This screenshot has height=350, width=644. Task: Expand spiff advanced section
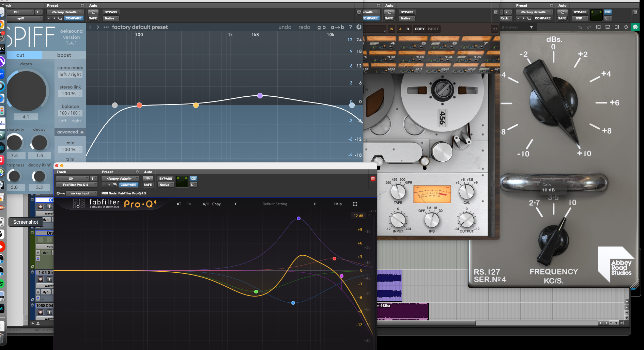pos(70,132)
